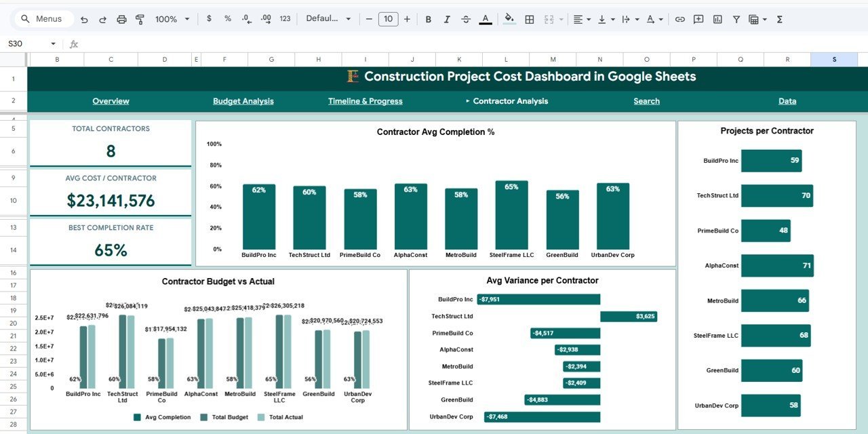Apply percent format
This screenshot has width=868, height=434.
coord(227,18)
